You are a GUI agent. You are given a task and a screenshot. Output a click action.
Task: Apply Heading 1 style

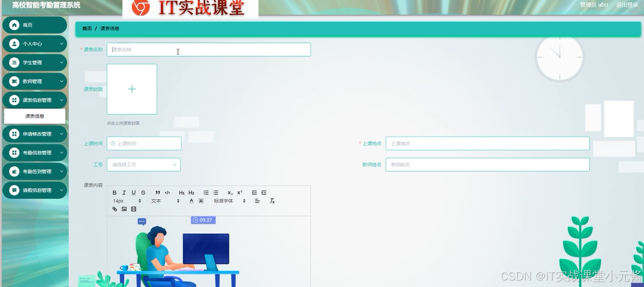coord(182,193)
